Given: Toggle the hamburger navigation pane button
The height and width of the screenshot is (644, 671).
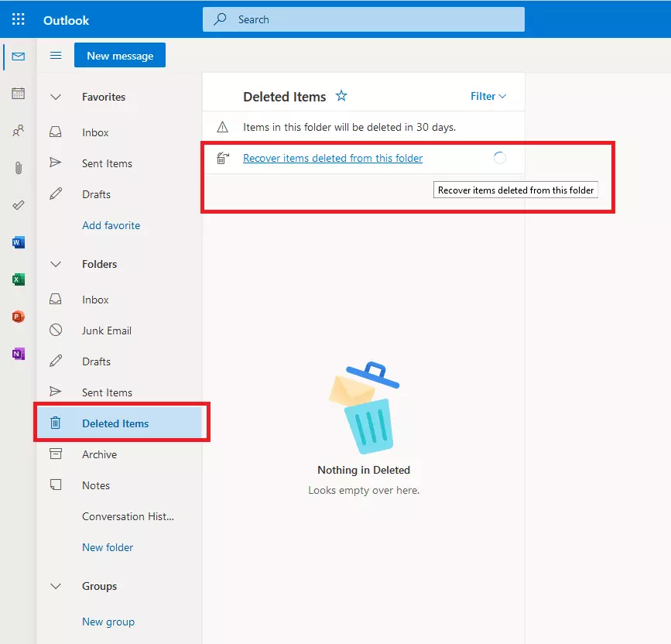Looking at the screenshot, I should (56, 55).
